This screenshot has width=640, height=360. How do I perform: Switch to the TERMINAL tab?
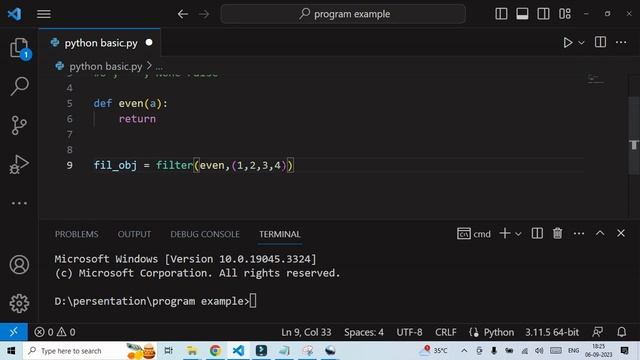click(x=280, y=234)
